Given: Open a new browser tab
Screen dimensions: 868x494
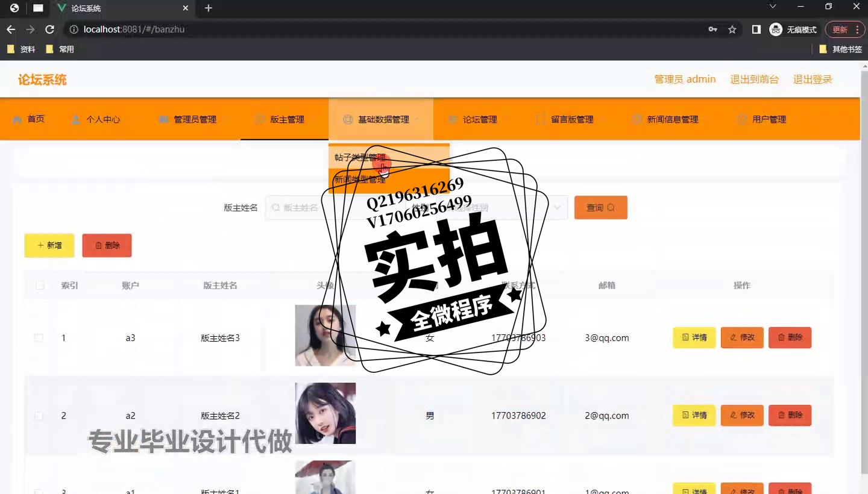Looking at the screenshot, I should 209,8.
